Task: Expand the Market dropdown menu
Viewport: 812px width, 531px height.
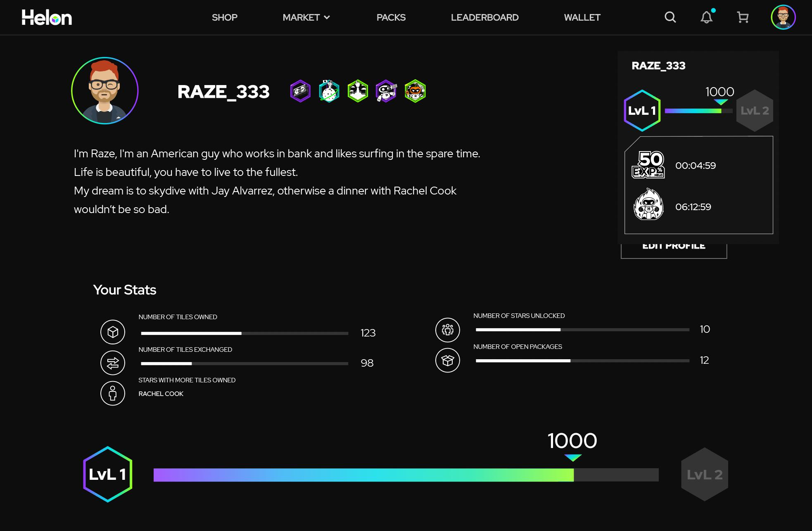Action: [x=306, y=17]
